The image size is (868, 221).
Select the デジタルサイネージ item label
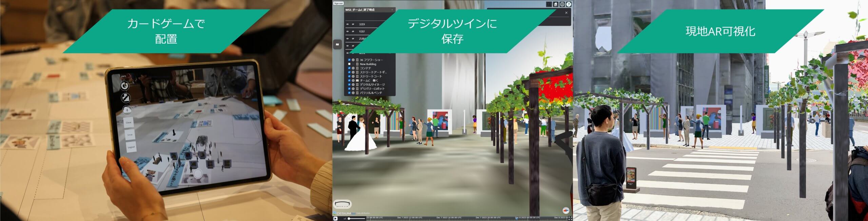pos(372,84)
